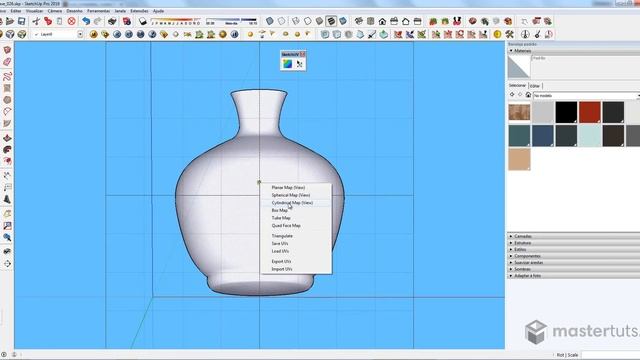Click the crossed hammer and wrench icon
640x360 pixels.
click(x=509, y=34)
